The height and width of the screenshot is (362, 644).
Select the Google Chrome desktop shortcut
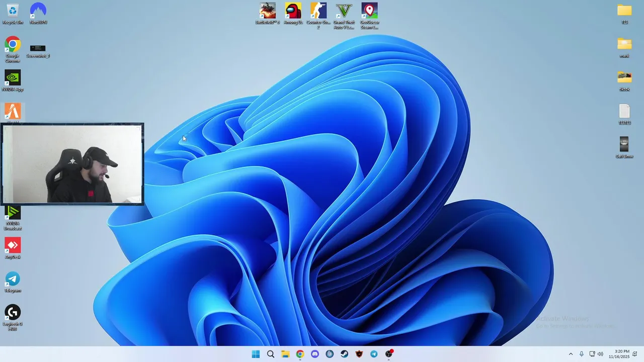click(13, 49)
